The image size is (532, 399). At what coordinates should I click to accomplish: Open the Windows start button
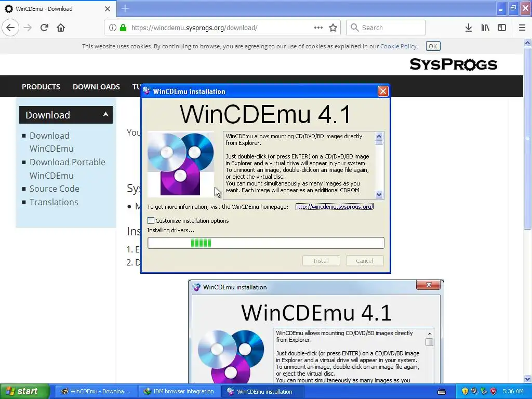25,391
